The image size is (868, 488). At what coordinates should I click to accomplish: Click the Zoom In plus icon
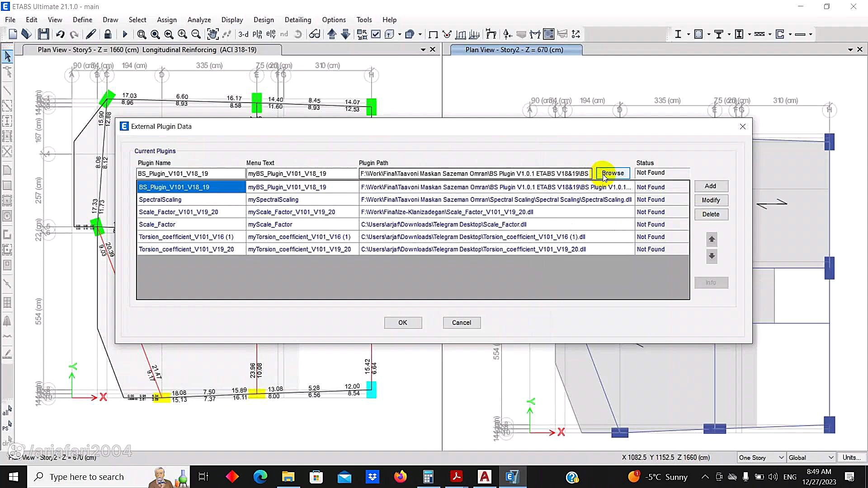(x=182, y=34)
